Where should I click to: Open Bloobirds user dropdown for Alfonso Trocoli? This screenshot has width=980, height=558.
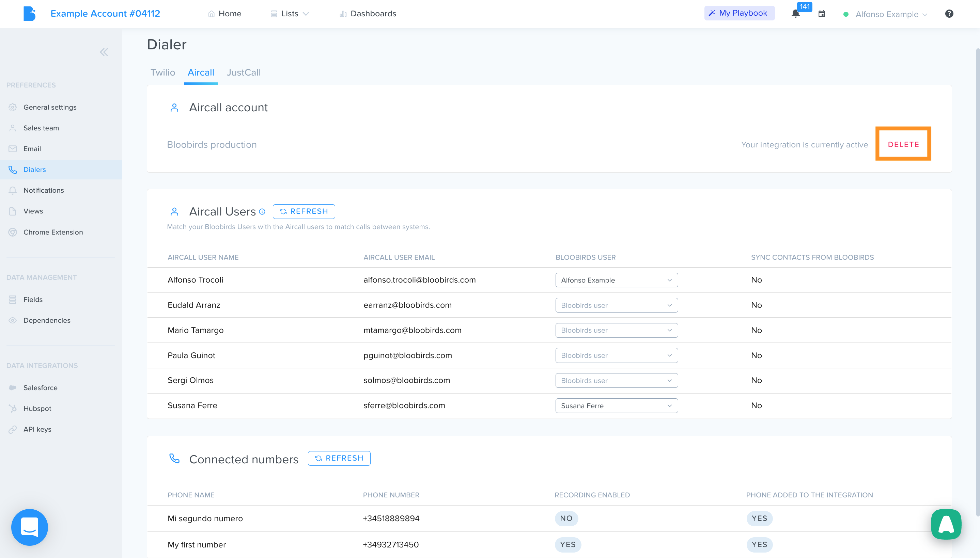point(617,280)
